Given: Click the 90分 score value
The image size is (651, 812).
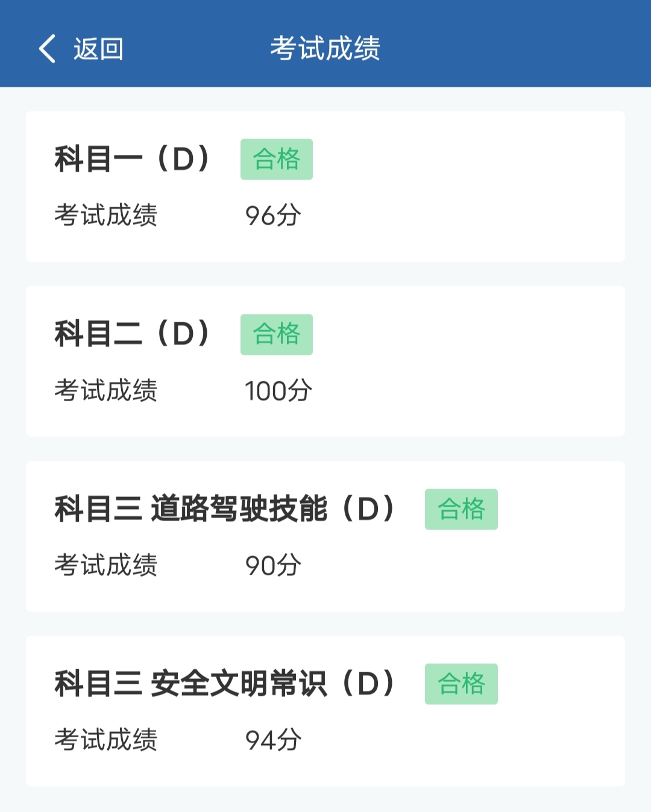Looking at the screenshot, I should pyautogui.click(x=273, y=565).
